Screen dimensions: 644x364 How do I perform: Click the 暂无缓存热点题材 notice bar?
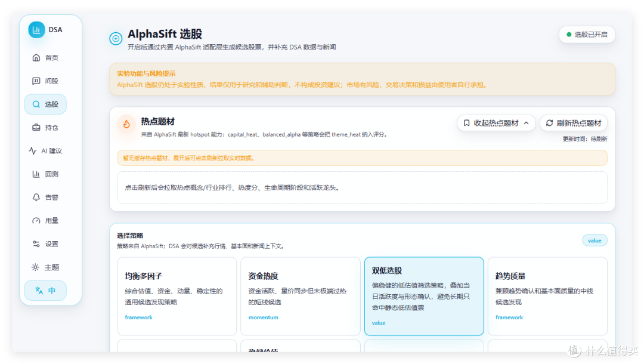coord(363,158)
